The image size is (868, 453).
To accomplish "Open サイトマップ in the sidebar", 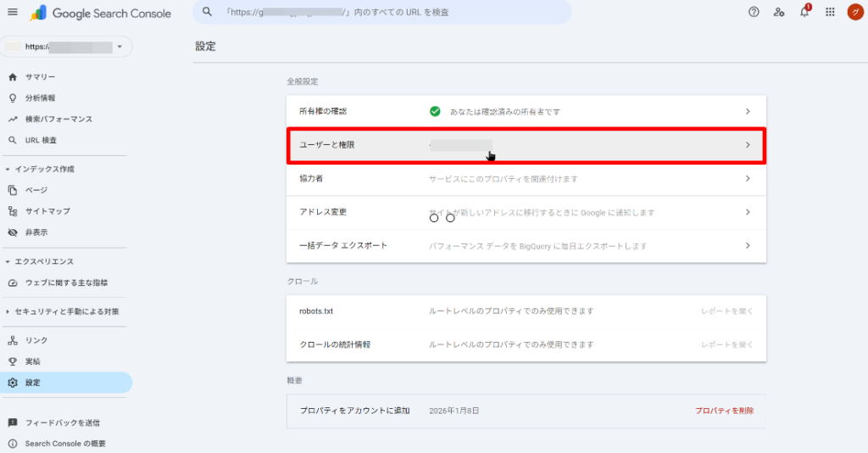I will pyautogui.click(x=47, y=211).
